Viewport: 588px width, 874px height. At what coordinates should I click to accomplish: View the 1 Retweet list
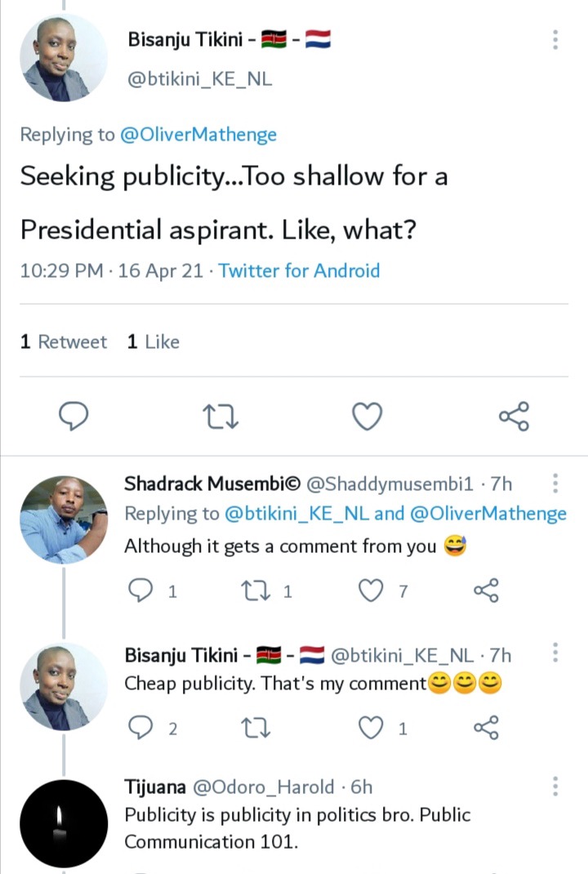[x=63, y=341]
